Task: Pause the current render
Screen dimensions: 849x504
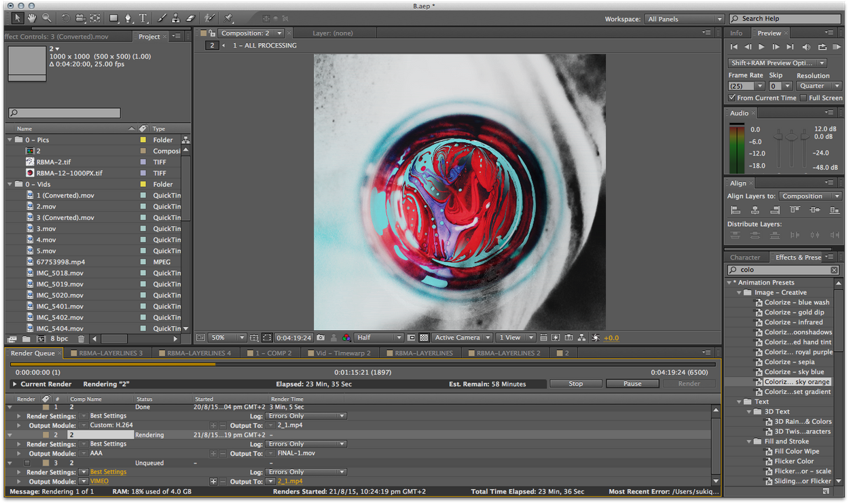Action: click(632, 384)
